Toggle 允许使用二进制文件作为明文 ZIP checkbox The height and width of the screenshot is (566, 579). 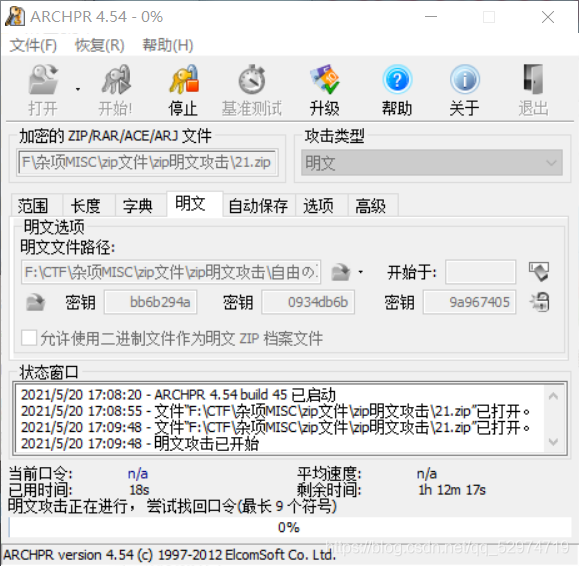[x=29, y=338]
